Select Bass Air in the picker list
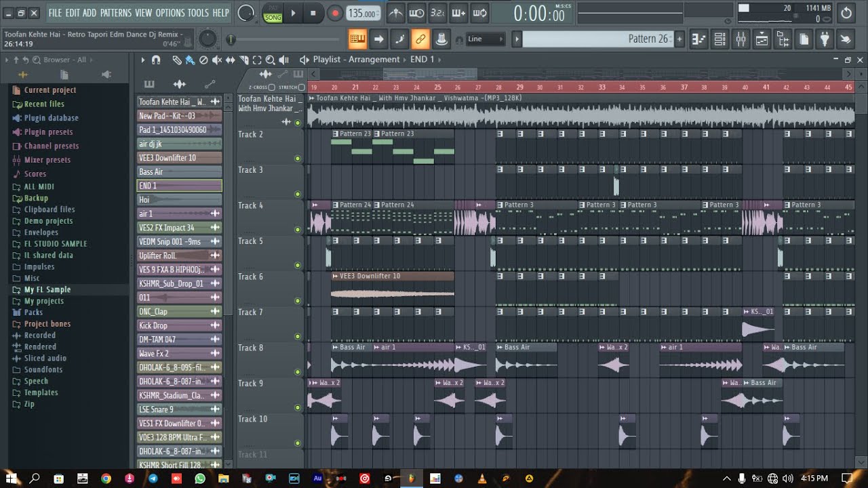This screenshot has height=488, width=868. [180, 172]
